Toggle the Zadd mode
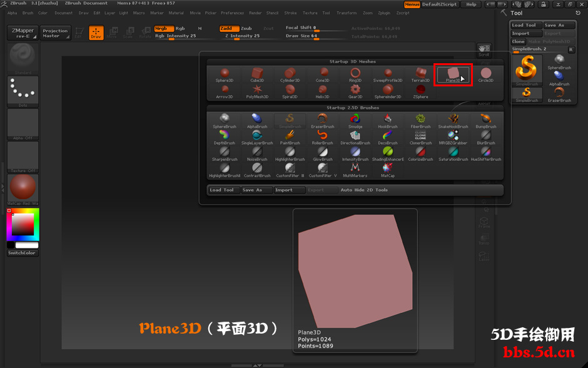 (229, 29)
